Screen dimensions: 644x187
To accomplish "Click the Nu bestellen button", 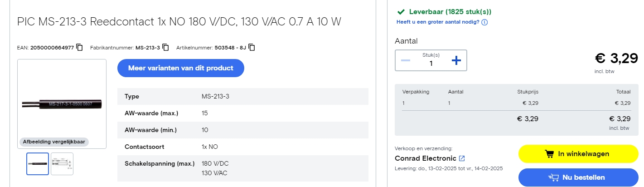I will (x=578, y=177).
